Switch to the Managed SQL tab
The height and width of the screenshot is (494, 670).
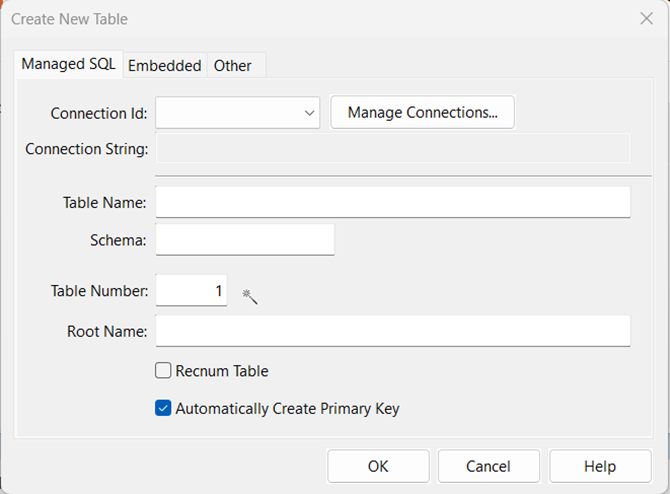click(x=68, y=64)
